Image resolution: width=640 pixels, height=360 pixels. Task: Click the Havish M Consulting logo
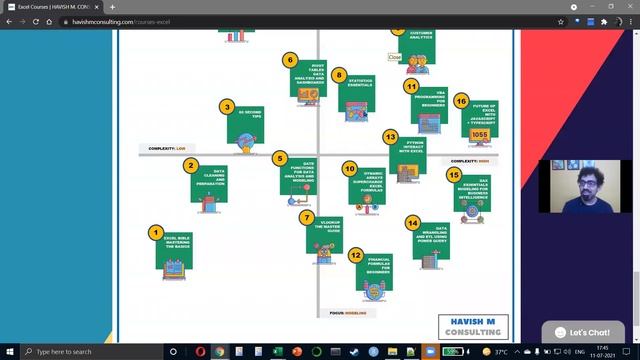pos(473,327)
